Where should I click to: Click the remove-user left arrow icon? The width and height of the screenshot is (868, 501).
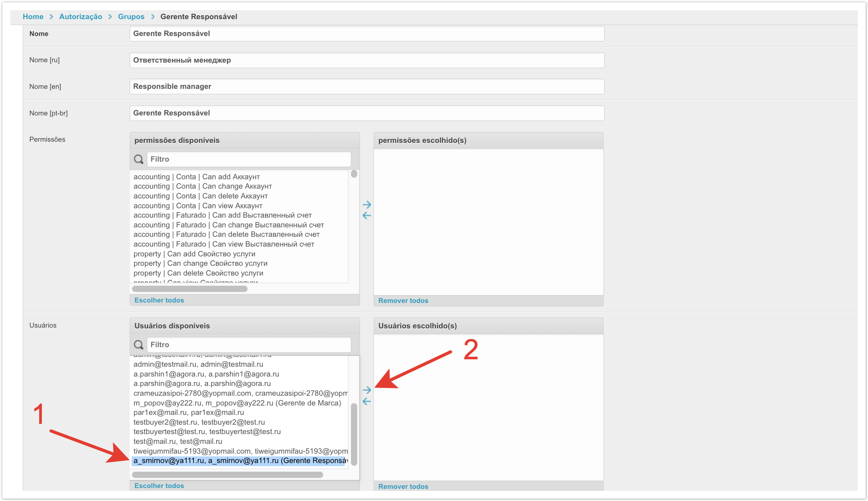coord(367,401)
